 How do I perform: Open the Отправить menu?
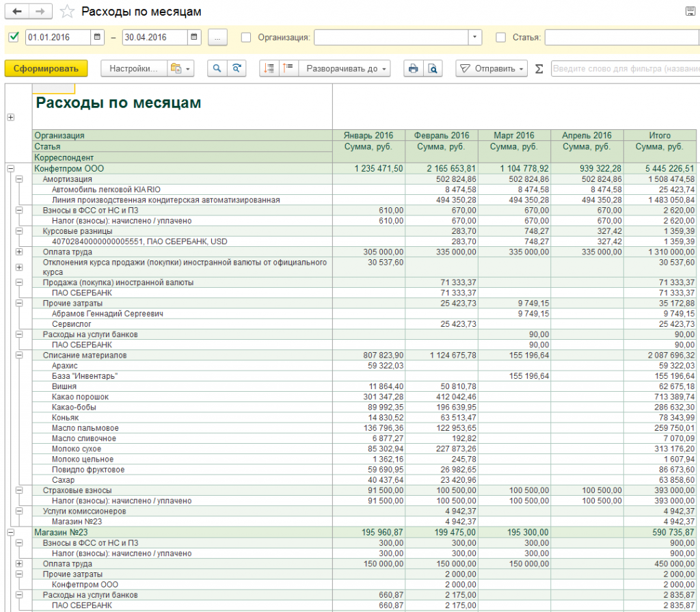(x=492, y=68)
